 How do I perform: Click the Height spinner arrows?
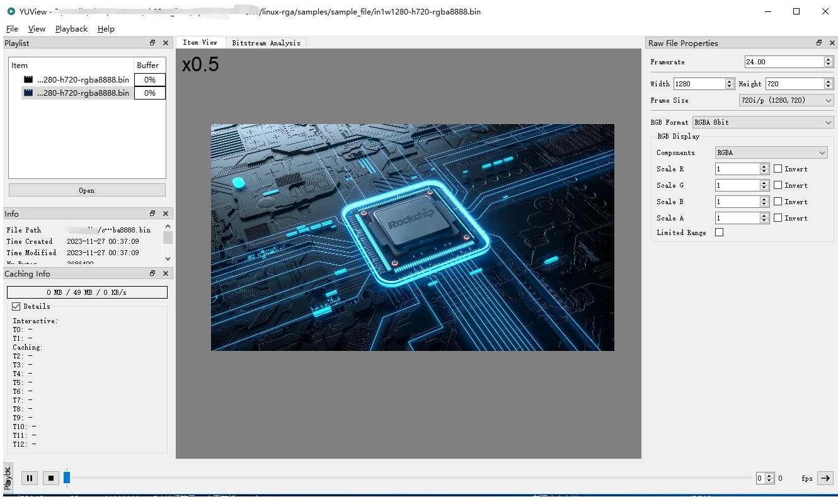point(829,84)
